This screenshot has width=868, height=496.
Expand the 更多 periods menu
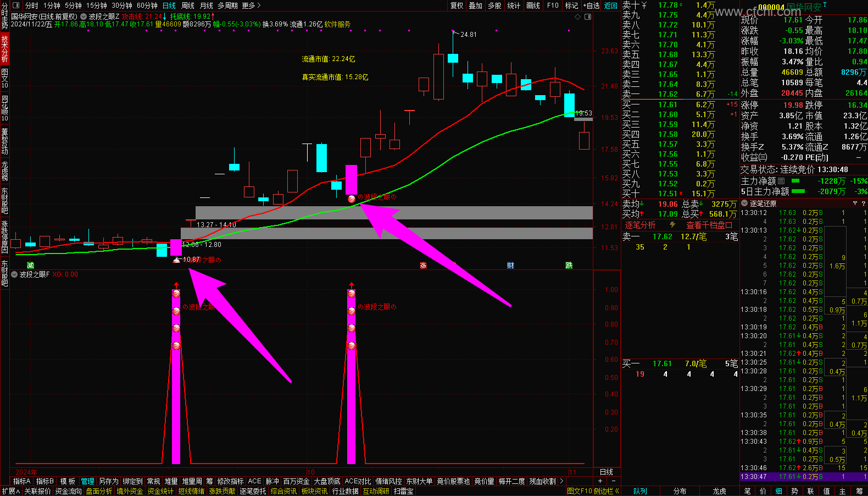tap(251, 5)
